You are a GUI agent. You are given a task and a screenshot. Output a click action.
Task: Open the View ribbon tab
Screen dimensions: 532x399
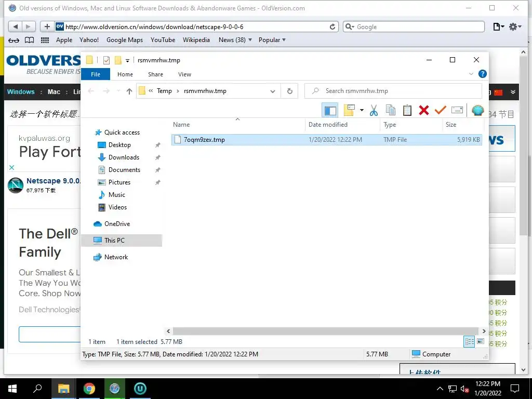pos(184,74)
